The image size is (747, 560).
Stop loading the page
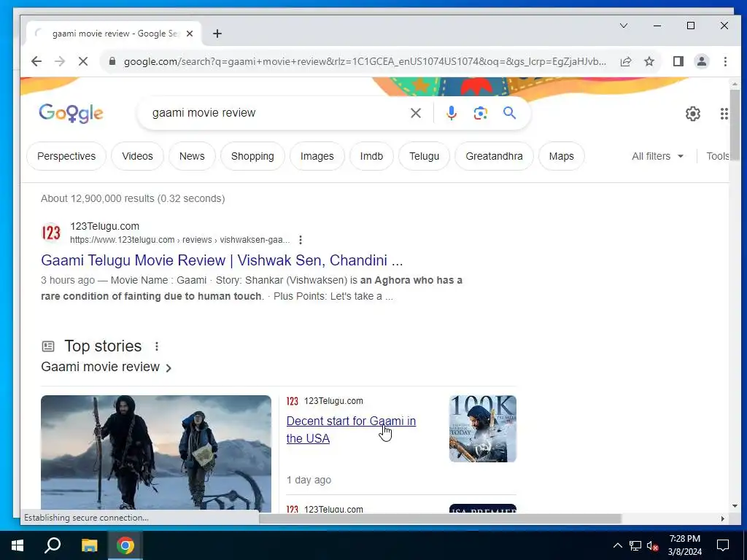(x=83, y=61)
